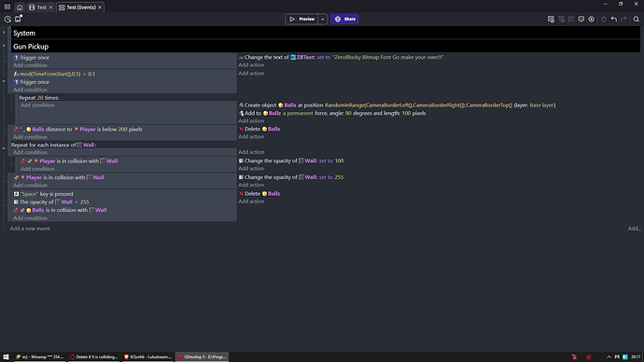The height and width of the screenshot is (362, 644).
Task: Open the search in events icon
Action: coord(637,19)
